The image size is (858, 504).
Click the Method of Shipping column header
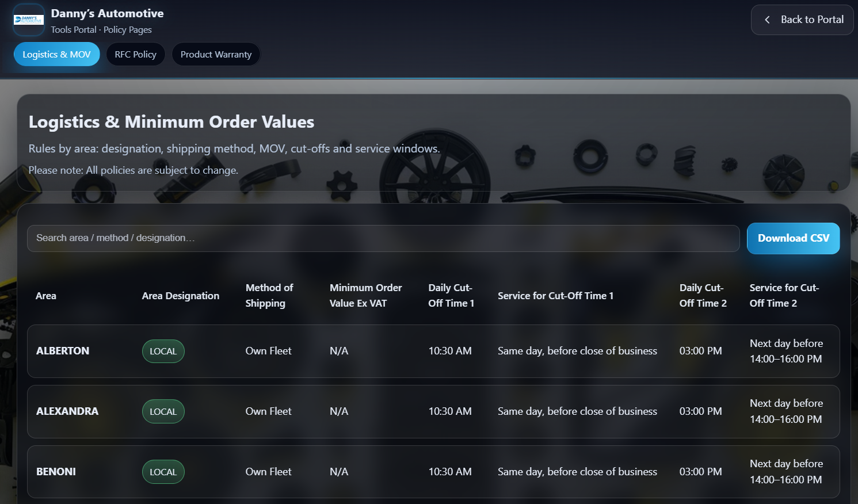(x=269, y=295)
